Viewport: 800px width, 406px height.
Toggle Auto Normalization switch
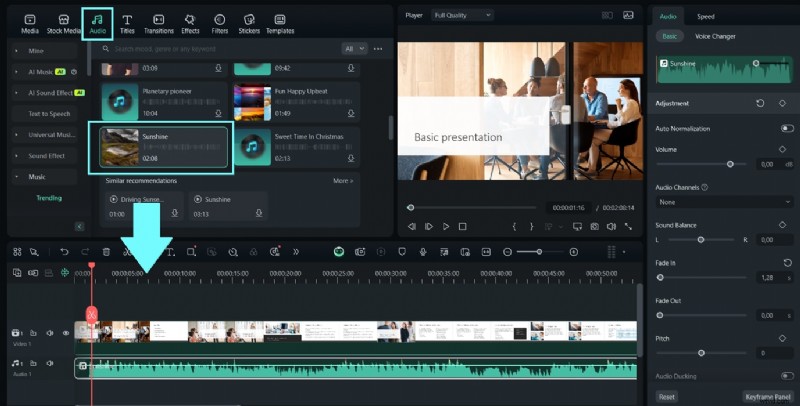coord(787,129)
